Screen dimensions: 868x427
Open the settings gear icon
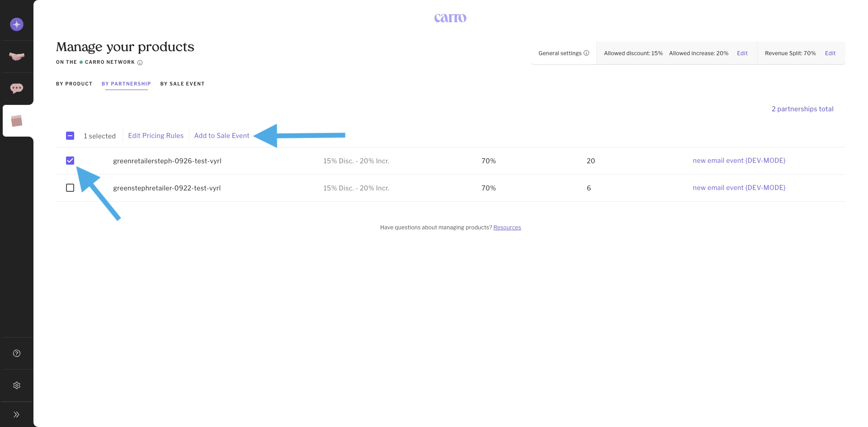tap(17, 385)
